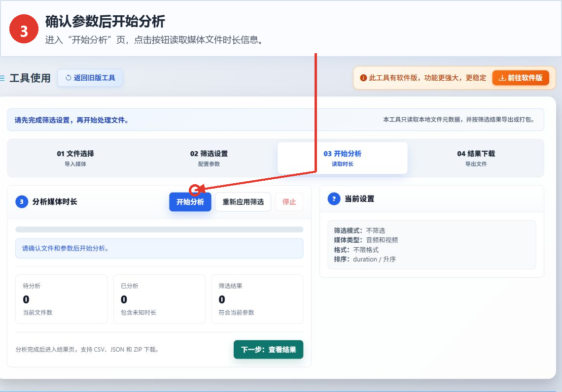Click the question mark icon beside 当前设置
The image size is (562, 392).
pyautogui.click(x=334, y=198)
